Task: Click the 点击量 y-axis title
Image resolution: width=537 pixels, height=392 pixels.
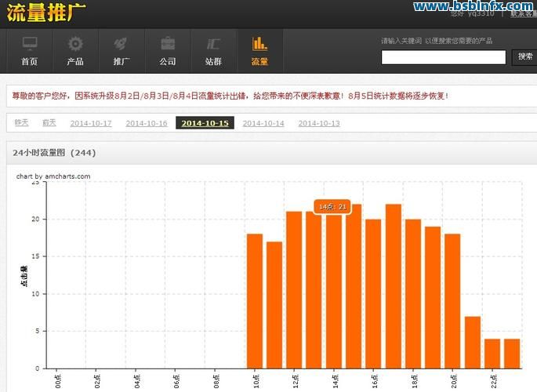Action: (24, 276)
